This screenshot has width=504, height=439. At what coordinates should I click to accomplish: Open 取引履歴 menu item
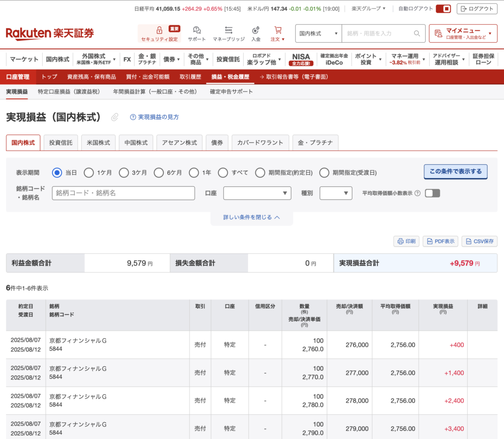[x=190, y=77]
